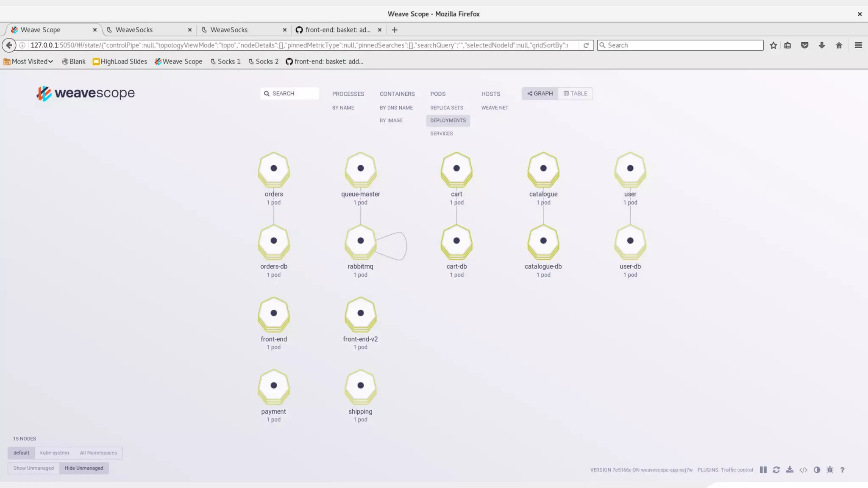Screen dimensions: 868x488
Task: Click the rabbitmq deployment node
Action: point(360,241)
